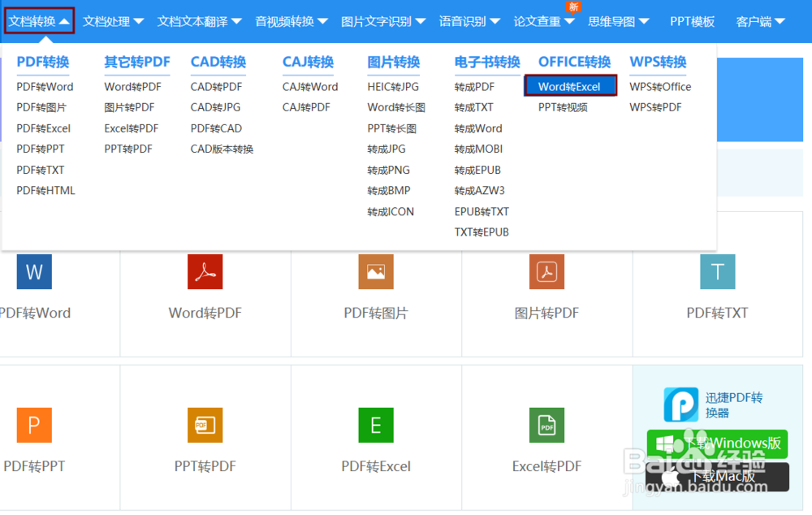Click the 迅捷PDF转换器 title text

pyautogui.click(x=734, y=405)
